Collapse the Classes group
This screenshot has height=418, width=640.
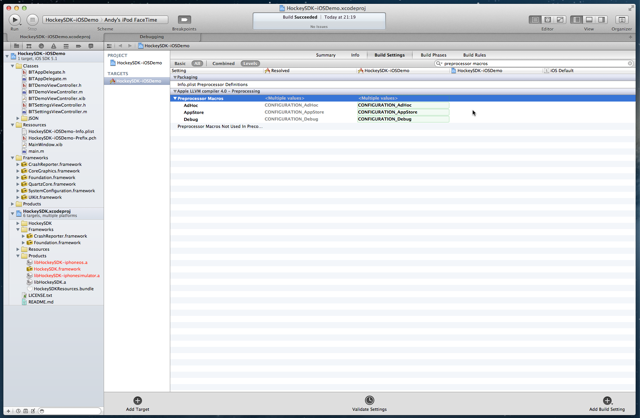tap(13, 66)
